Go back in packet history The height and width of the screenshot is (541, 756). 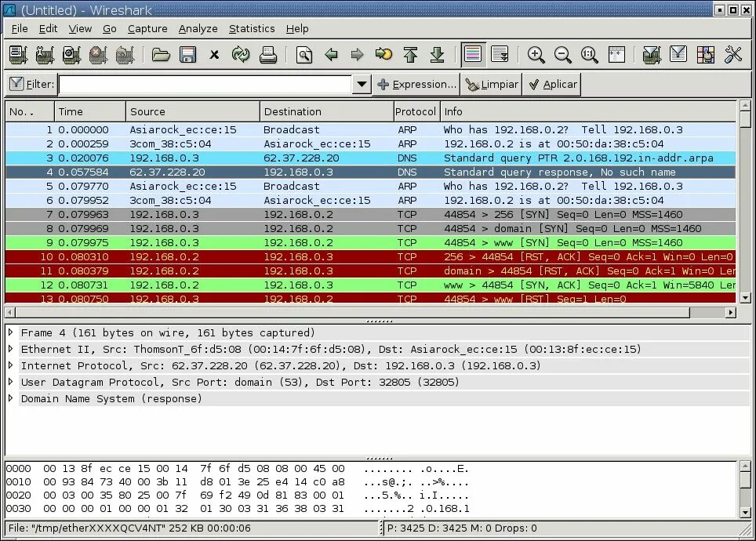tap(331, 54)
